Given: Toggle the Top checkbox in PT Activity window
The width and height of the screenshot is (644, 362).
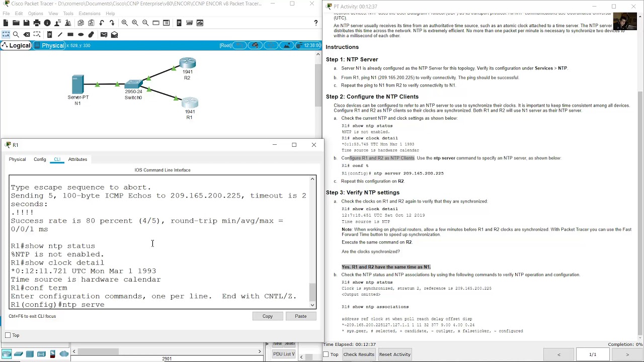Looking at the screenshot, I should 326,354.
